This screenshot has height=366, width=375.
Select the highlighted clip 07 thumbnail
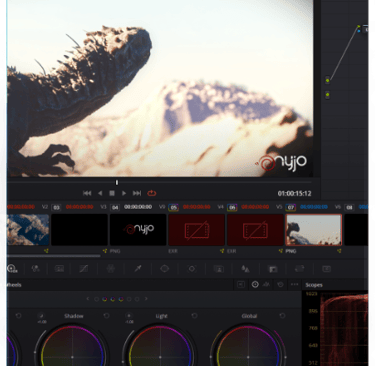[314, 230]
